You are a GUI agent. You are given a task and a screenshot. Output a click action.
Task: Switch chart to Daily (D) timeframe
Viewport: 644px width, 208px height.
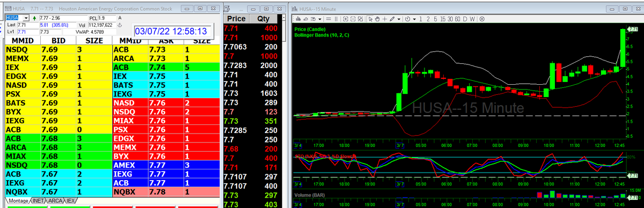(x=465, y=19)
